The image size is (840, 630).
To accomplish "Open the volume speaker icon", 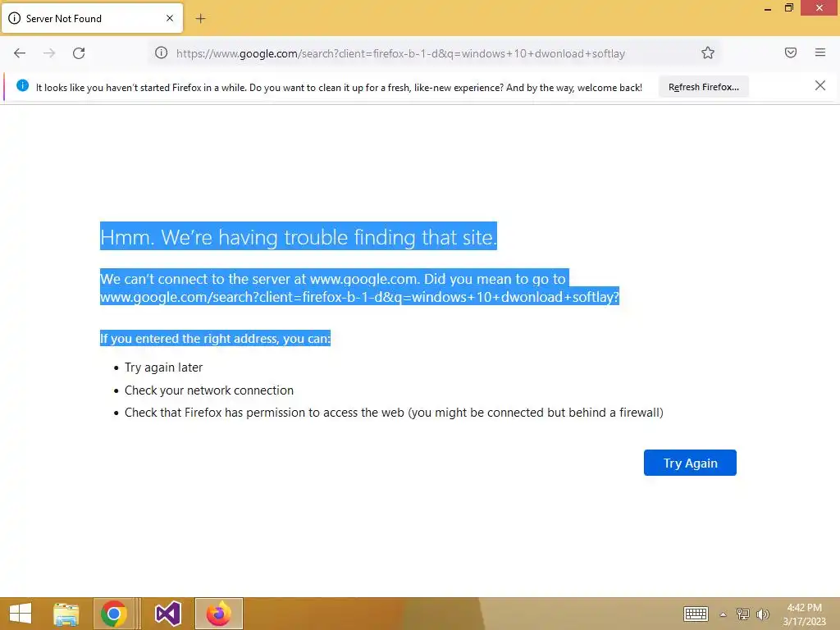I will (762, 614).
